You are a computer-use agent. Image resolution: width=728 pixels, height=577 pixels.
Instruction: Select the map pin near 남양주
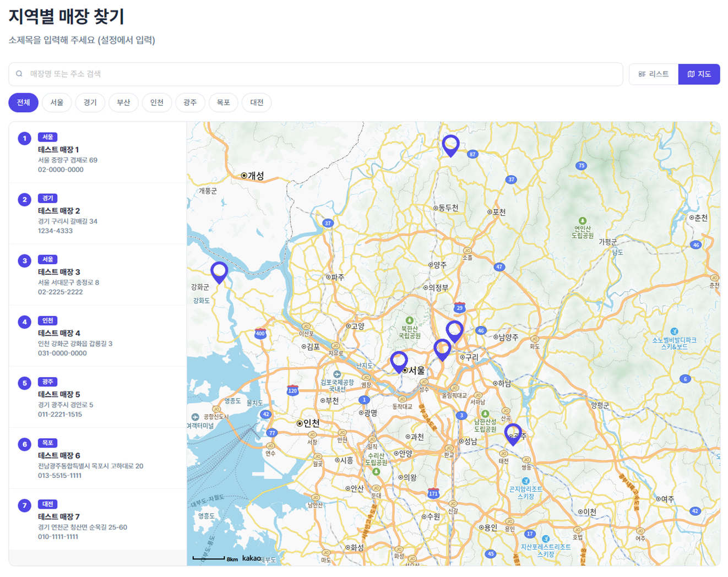pyautogui.click(x=454, y=332)
